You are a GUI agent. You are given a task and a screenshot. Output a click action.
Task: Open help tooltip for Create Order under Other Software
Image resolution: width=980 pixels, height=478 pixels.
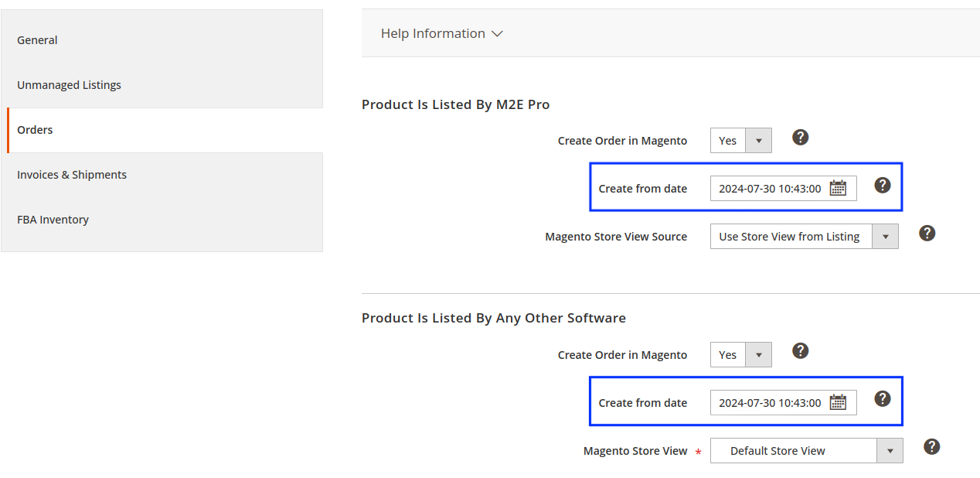coord(800,350)
